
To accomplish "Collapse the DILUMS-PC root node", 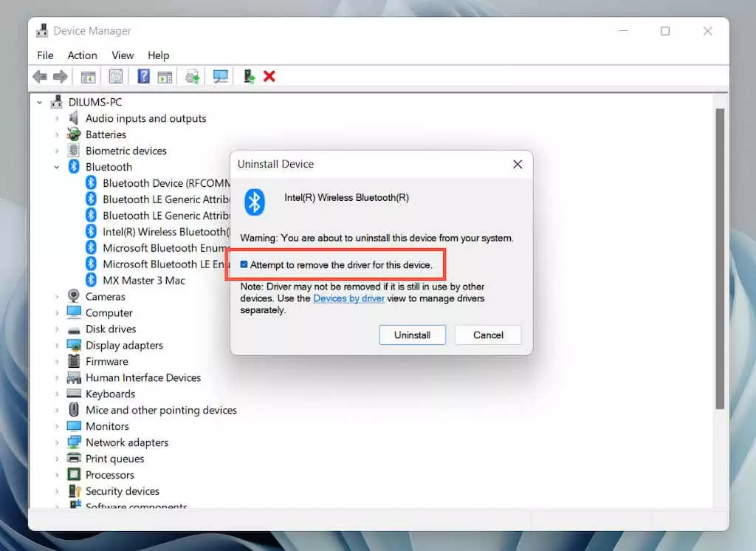I will coord(40,102).
